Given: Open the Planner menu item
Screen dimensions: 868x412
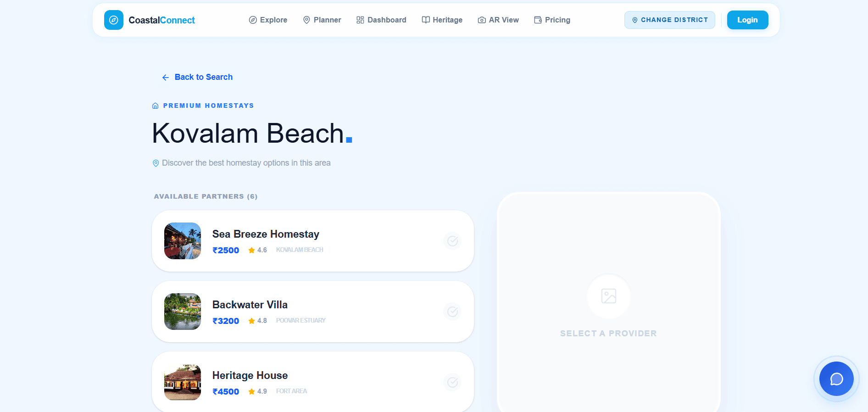Looking at the screenshot, I should [322, 20].
